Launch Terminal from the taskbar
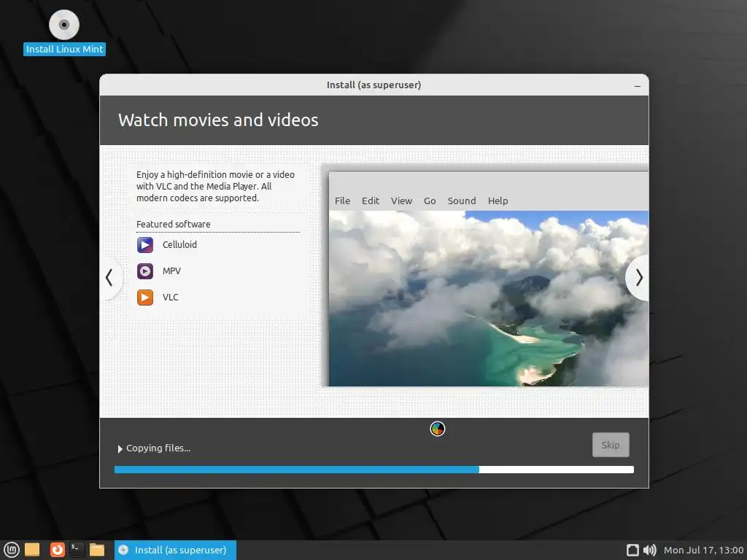This screenshot has width=747, height=560. (77, 550)
